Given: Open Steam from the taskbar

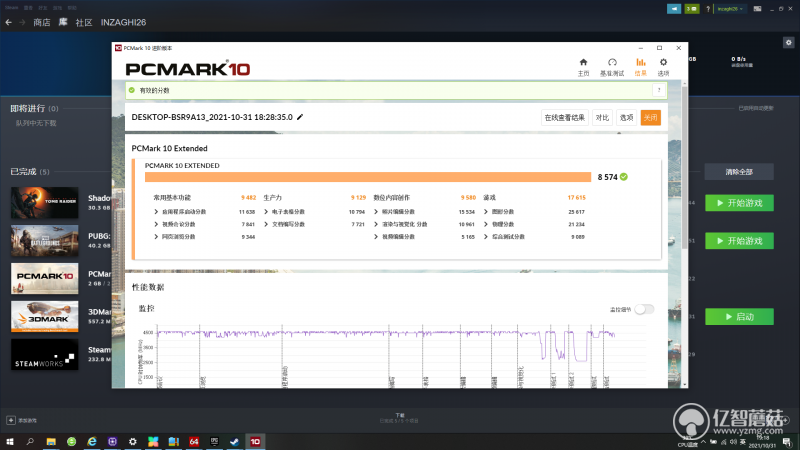Looking at the screenshot, I should pyautogui.click(x=235, y=442).
